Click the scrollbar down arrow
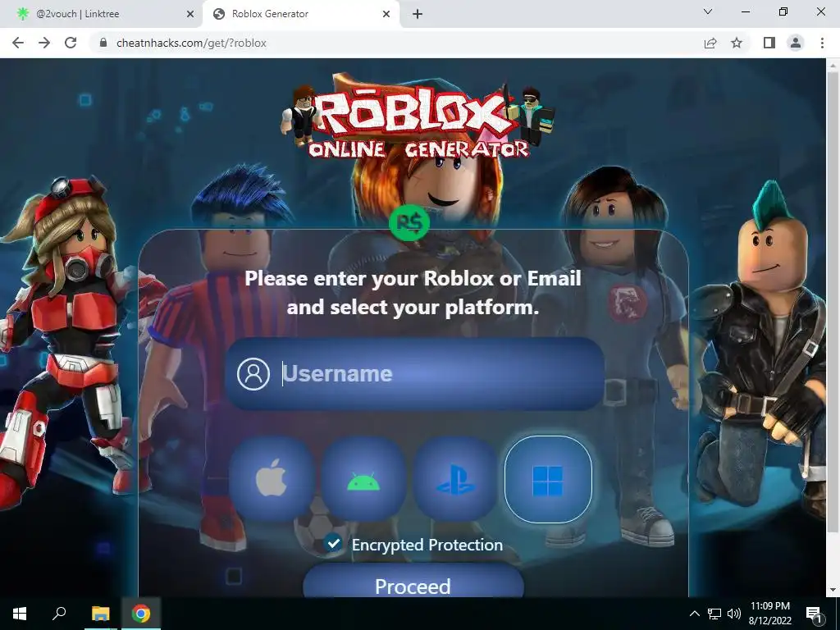Image resolution: width=840 pixels, height=630 pixels. point(833,590)
